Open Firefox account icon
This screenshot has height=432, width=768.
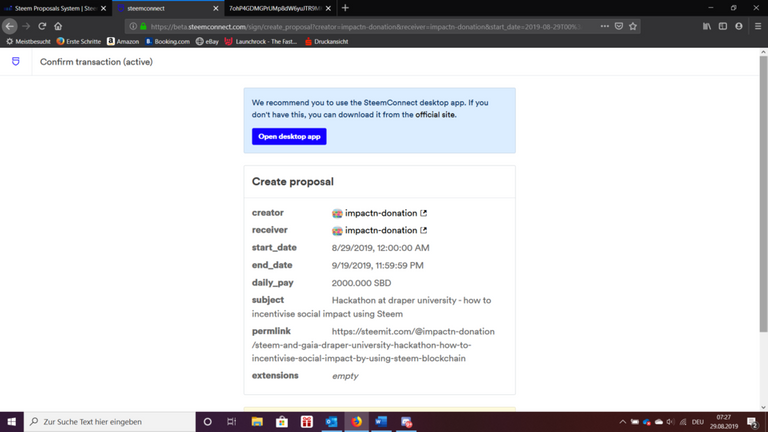pyautogui.click(x=739, y=26)
